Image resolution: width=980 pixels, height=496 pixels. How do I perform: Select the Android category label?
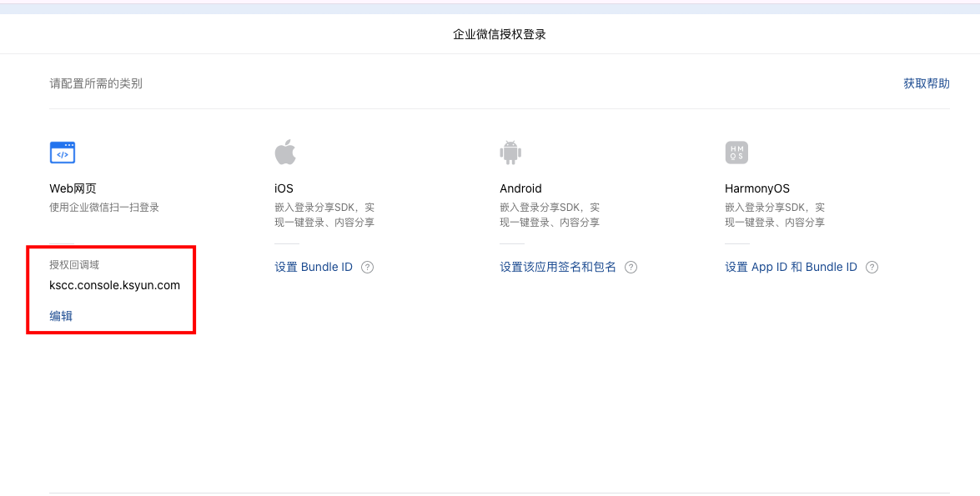tap(520, 188)
